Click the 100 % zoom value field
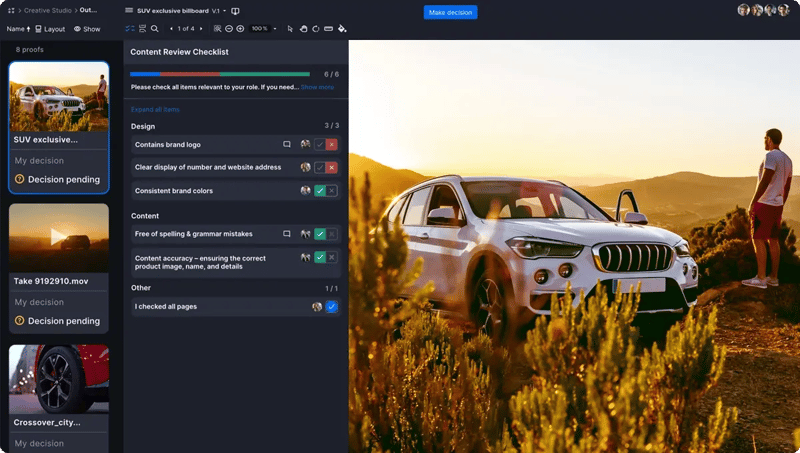800x453 pixels. coord(259,29)
